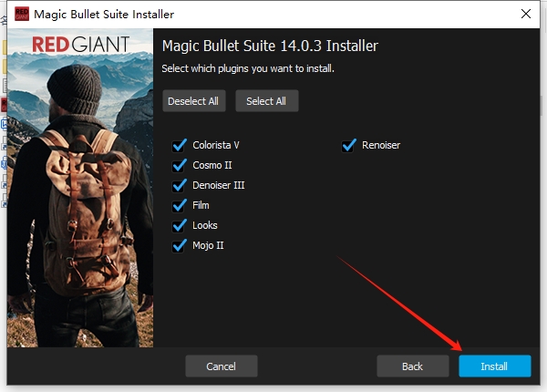This screenshot has width=547, height=392.
Task: Click the 'Film' label text
Action: click(x=201, y=205)
